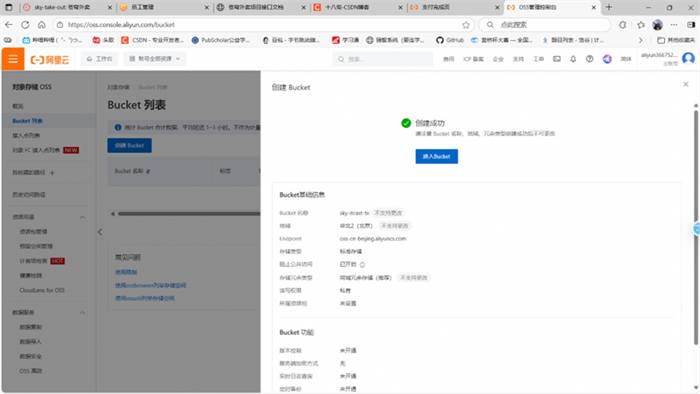Screen dimensions: 700x394
Task: Click the Aliyun (阿里云) logo
Action: (x=50, y=59)
